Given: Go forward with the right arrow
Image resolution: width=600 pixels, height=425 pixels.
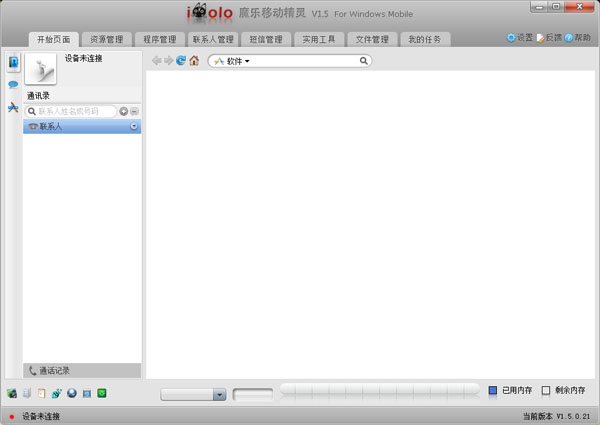Looking at the screenshot, I should point(168,60).
